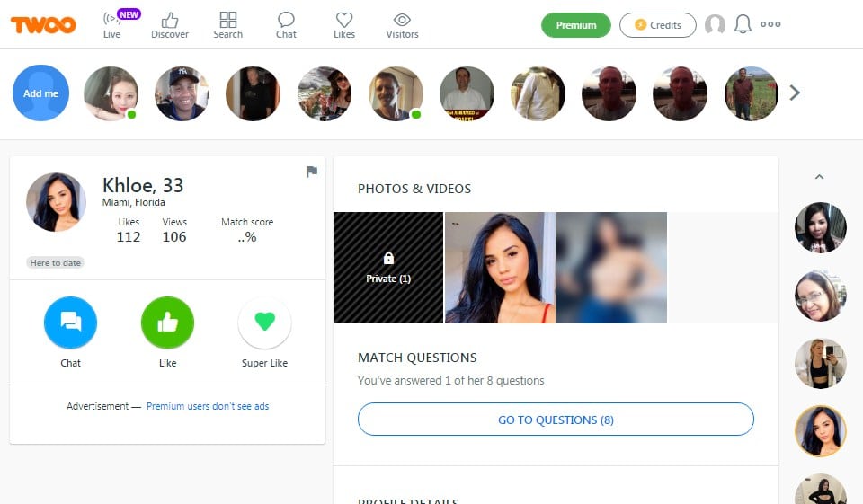Show next users in the carousel
This screenshot has height=504, width=863.
coord(794,93)
